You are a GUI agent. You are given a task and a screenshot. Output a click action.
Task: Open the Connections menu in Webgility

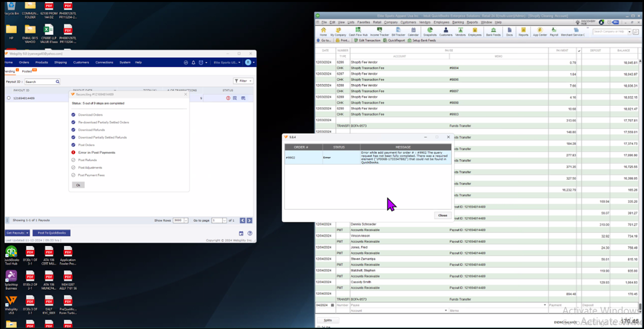click(104, 63)
